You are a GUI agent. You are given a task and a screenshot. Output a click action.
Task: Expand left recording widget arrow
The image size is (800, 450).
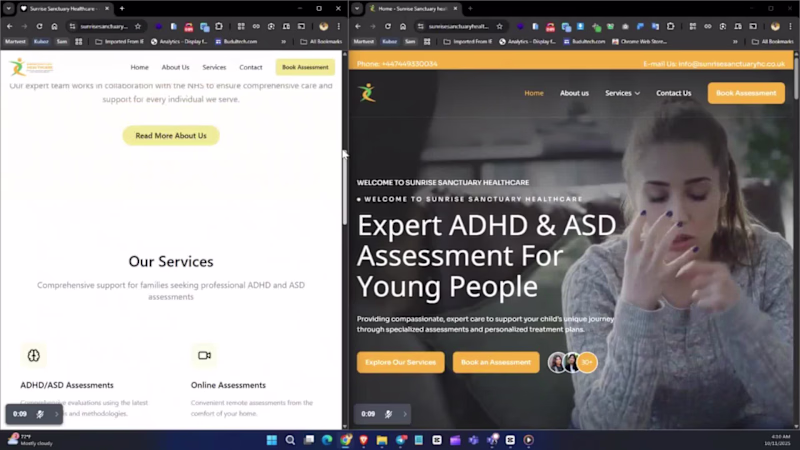57,414
